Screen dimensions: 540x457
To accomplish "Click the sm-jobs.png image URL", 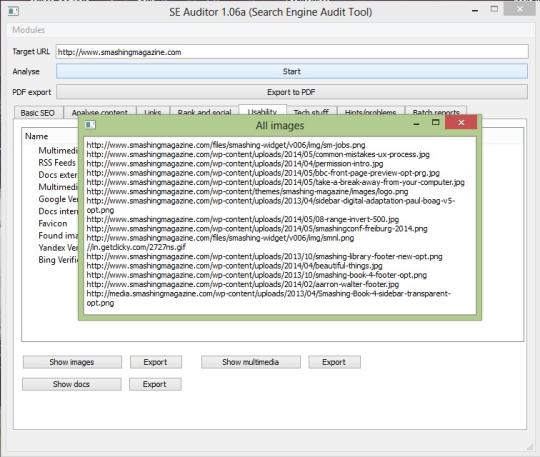I will 226,145.
